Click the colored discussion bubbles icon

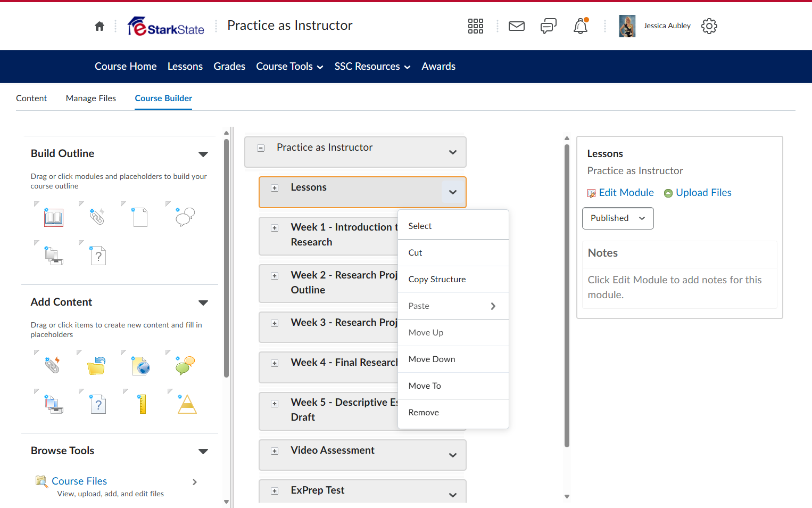185,365
